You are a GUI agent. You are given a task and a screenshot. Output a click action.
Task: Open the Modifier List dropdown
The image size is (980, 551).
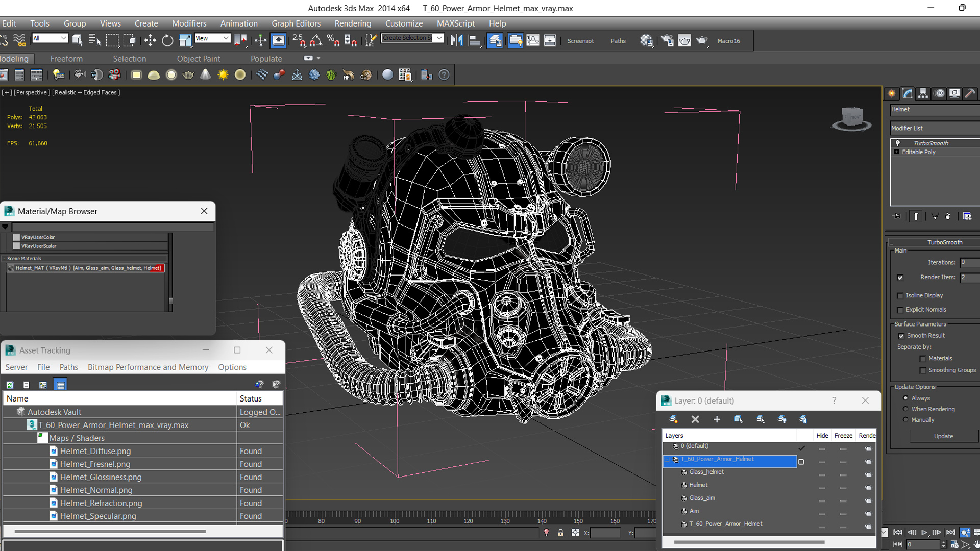[x=935, y=128]
